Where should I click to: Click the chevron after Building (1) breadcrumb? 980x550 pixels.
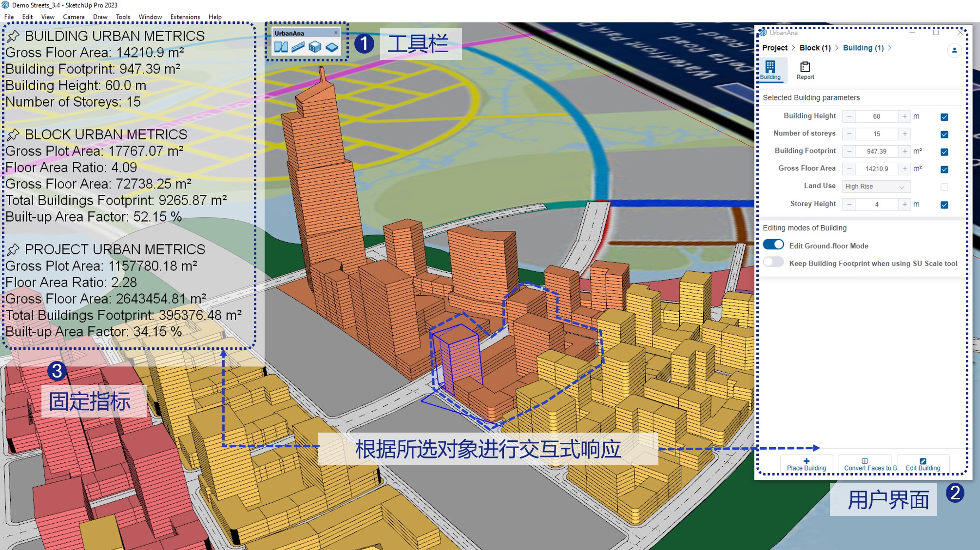point(890,48)
